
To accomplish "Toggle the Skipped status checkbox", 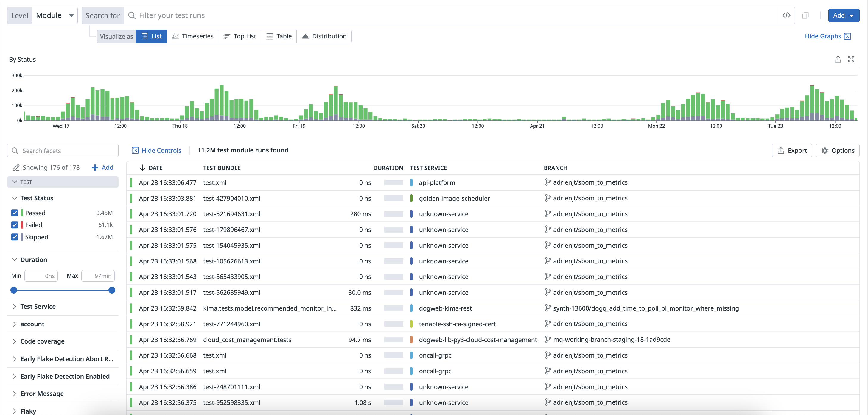I will [x=15, y=237].
